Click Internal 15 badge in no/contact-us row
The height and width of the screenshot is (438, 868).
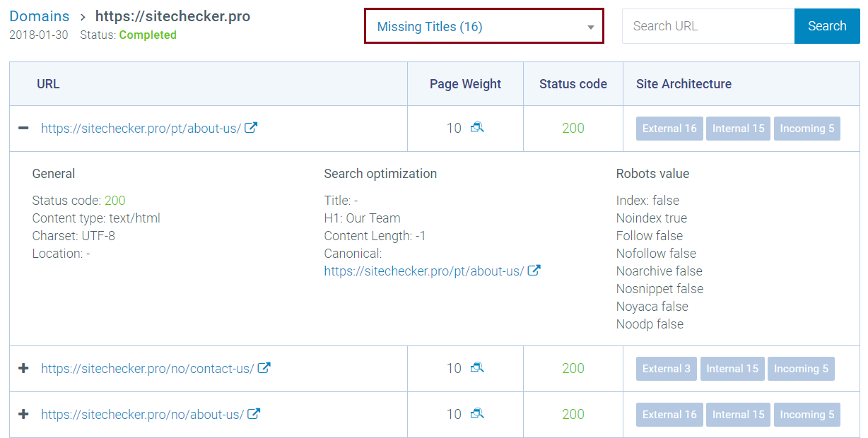pyautogui.click(x=732, y=369)
